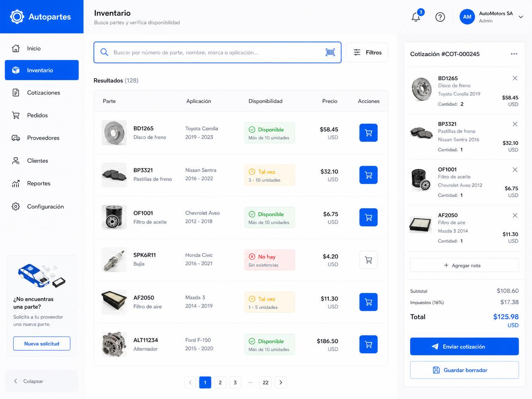The height and width of the screenshot is (399, 532).
Task: Go to page 3 of results
Action: (235, 382)
